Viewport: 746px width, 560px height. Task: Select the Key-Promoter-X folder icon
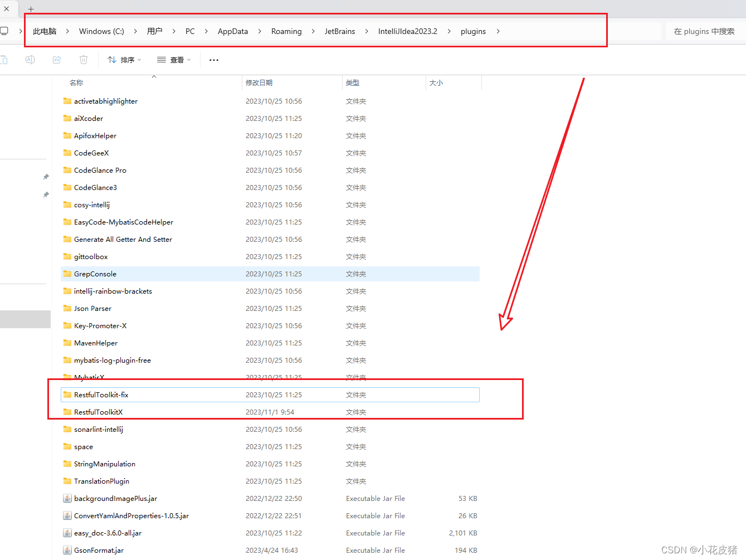(67, 325)
